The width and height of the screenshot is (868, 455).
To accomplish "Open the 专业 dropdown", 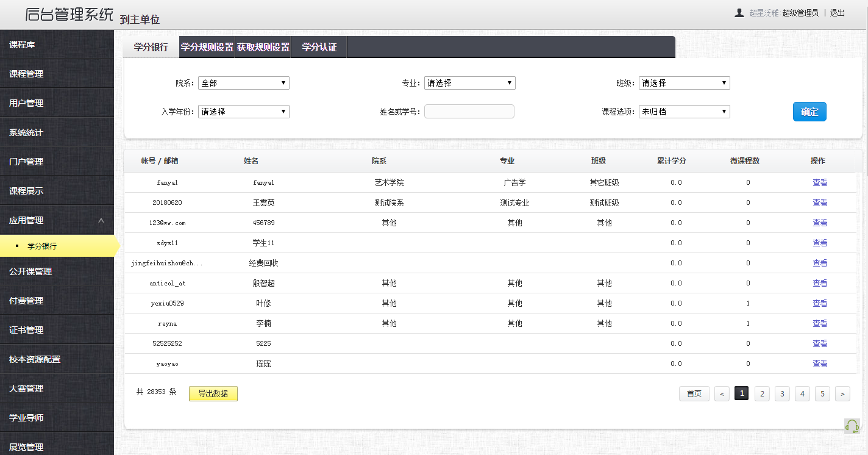I will (x=469, y=83).
